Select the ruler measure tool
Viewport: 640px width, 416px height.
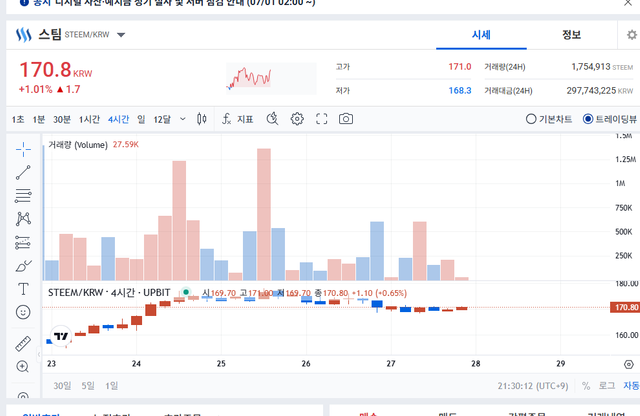pos(23,344)
